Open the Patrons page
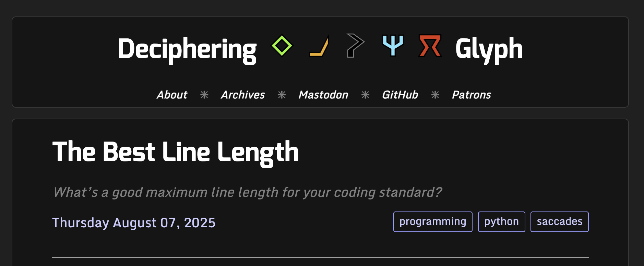 click(x=472, y=95)
